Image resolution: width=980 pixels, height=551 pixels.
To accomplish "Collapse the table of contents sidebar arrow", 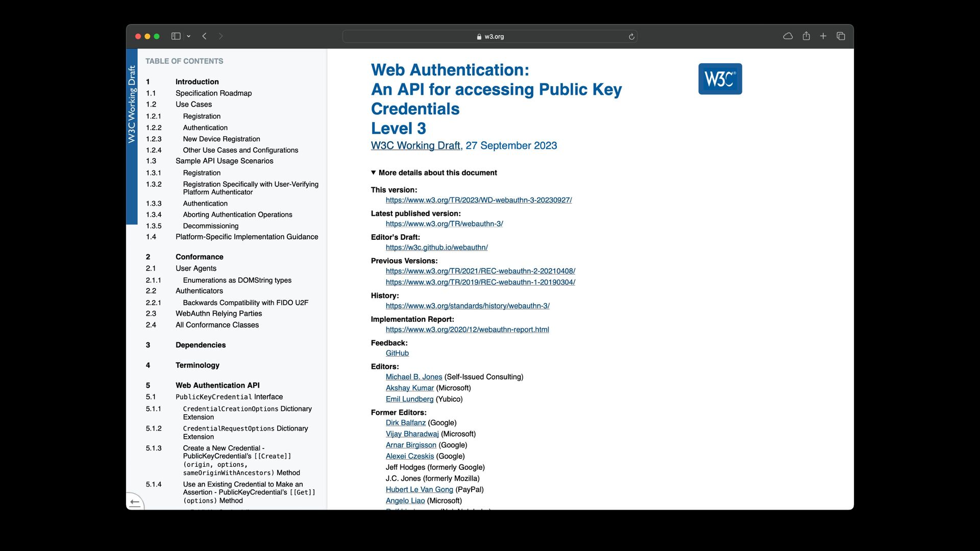I will (135, 502).
